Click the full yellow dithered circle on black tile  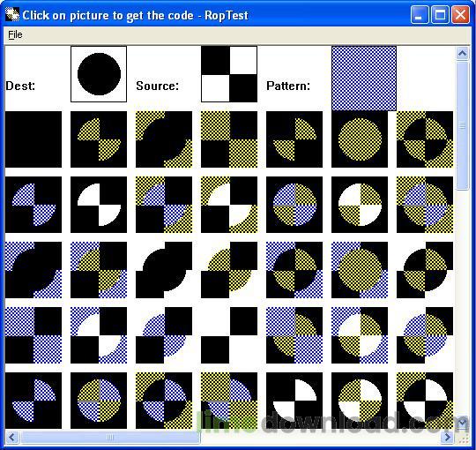[360, 139]
